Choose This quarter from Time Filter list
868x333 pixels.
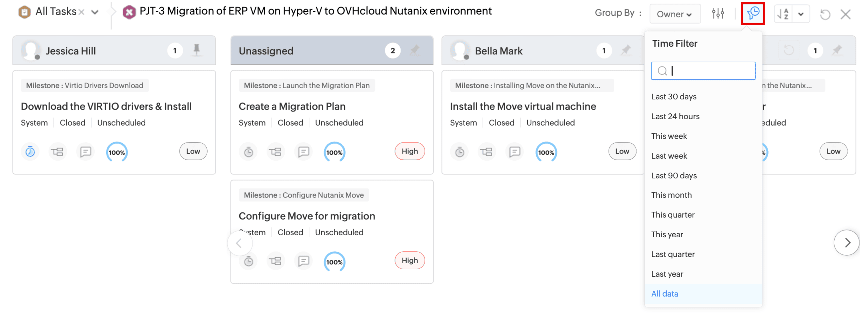[673, 215]
